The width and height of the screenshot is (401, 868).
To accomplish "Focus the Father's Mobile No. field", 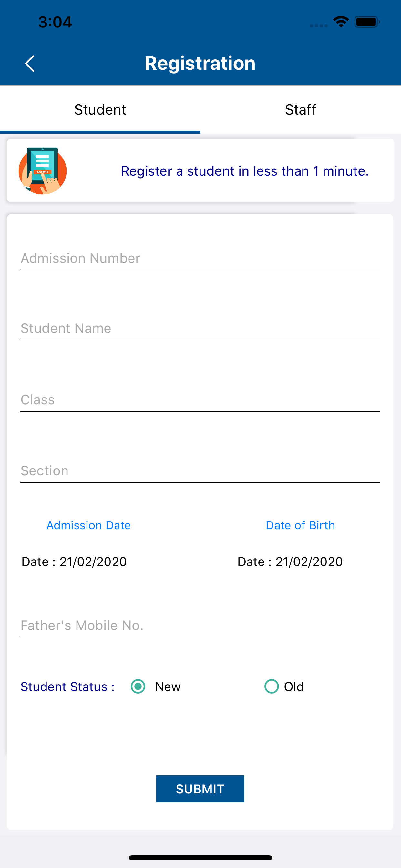I will [x=200, y=626].
